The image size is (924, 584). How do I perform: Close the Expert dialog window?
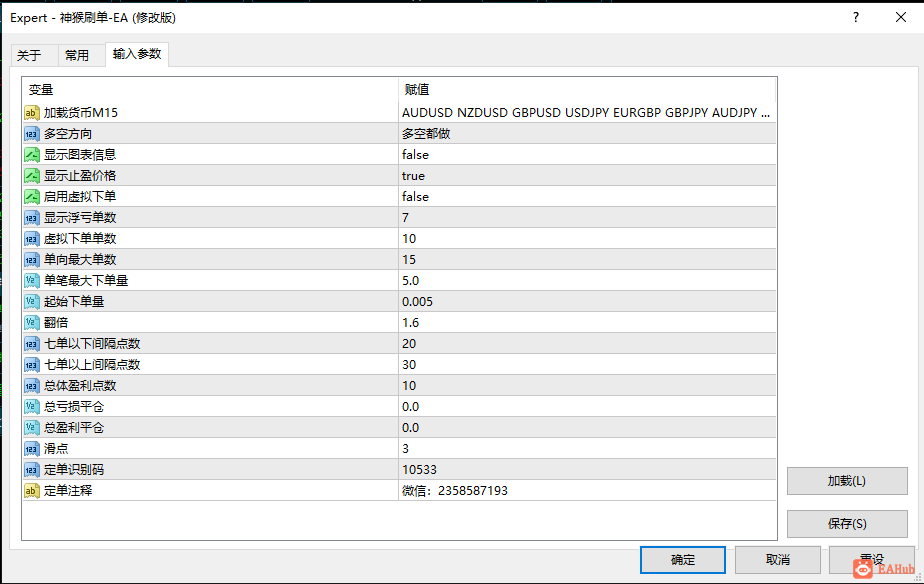tap(901, 18)
